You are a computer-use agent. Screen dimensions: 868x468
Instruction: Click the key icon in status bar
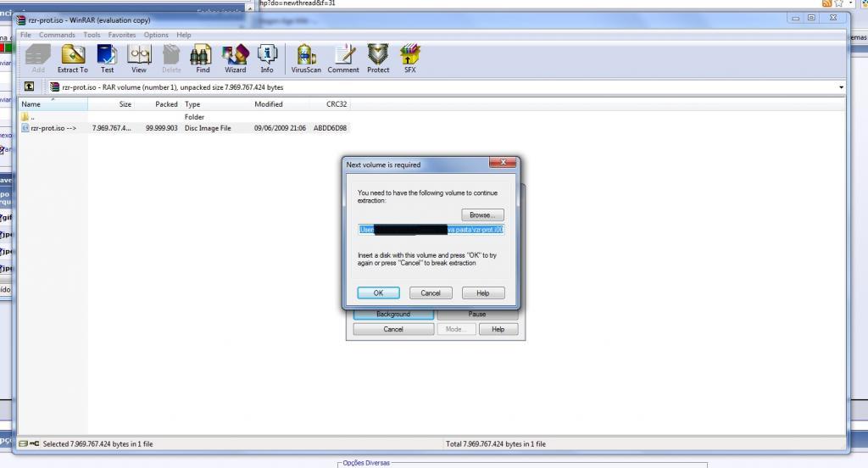pyautogui.click(x=34, y=443)
